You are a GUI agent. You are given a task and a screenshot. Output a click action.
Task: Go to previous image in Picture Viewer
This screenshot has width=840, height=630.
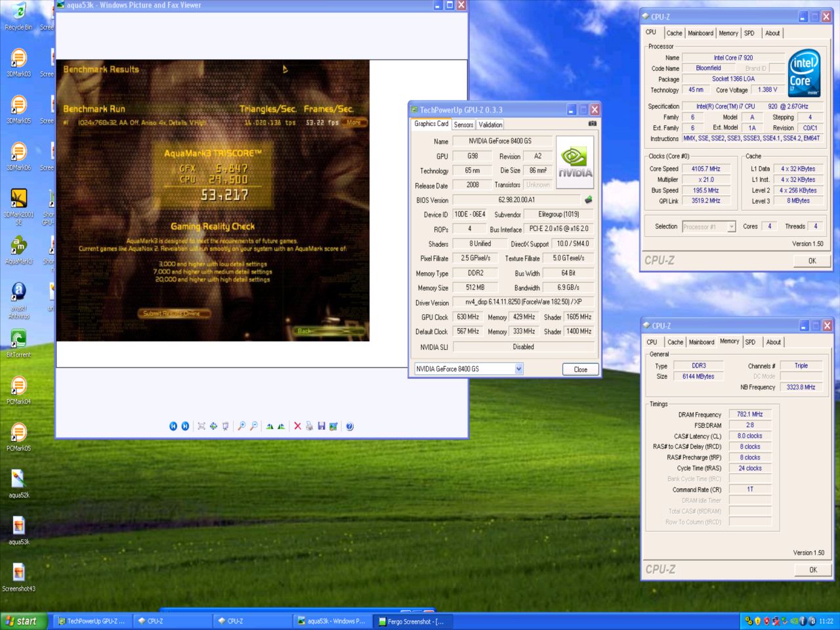173,426
